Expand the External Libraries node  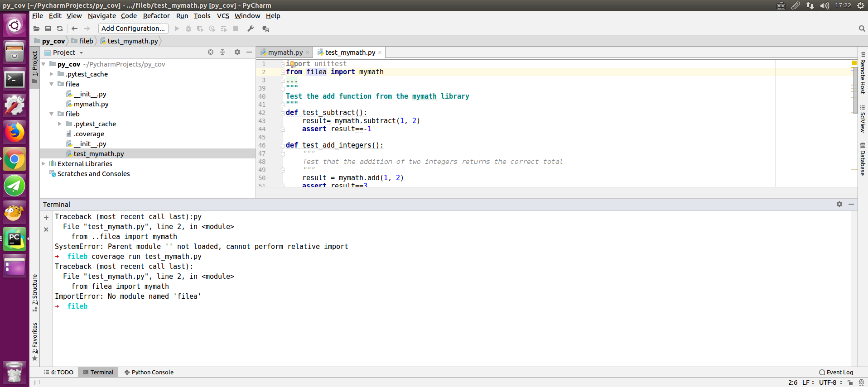click(43, 164)
